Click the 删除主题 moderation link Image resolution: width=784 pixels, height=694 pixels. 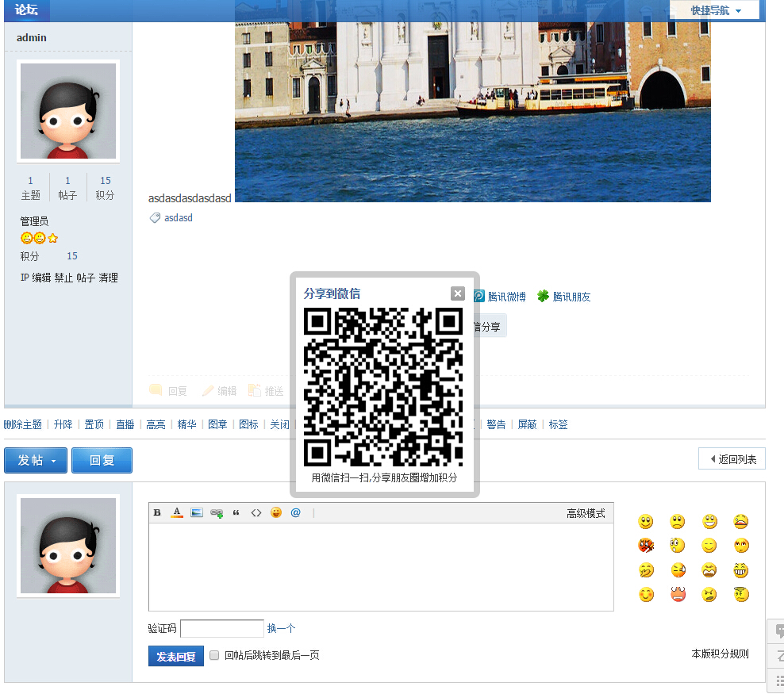click(22, 424)
